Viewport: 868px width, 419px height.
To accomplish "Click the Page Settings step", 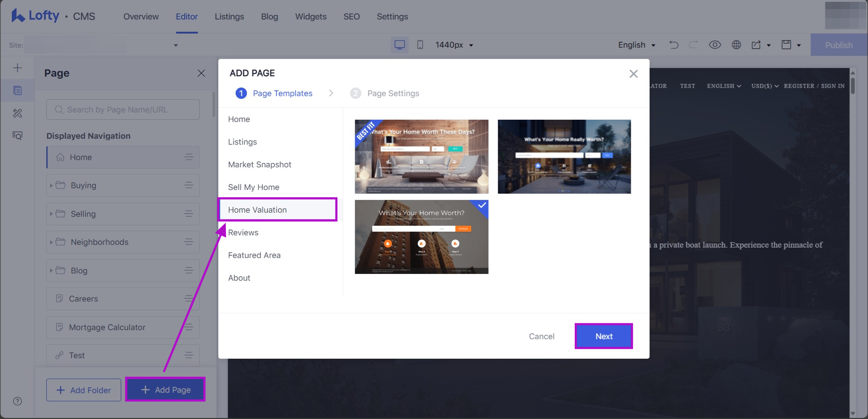I will click(385, 93).
